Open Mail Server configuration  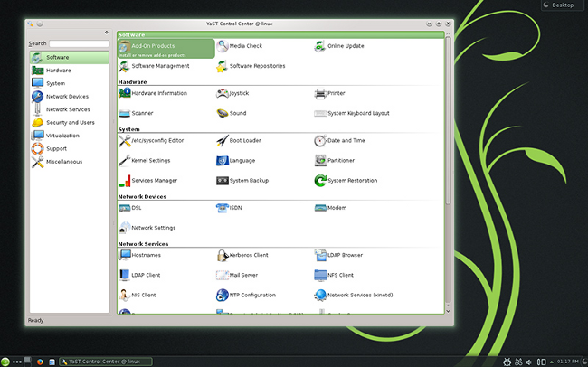(237, 275)
